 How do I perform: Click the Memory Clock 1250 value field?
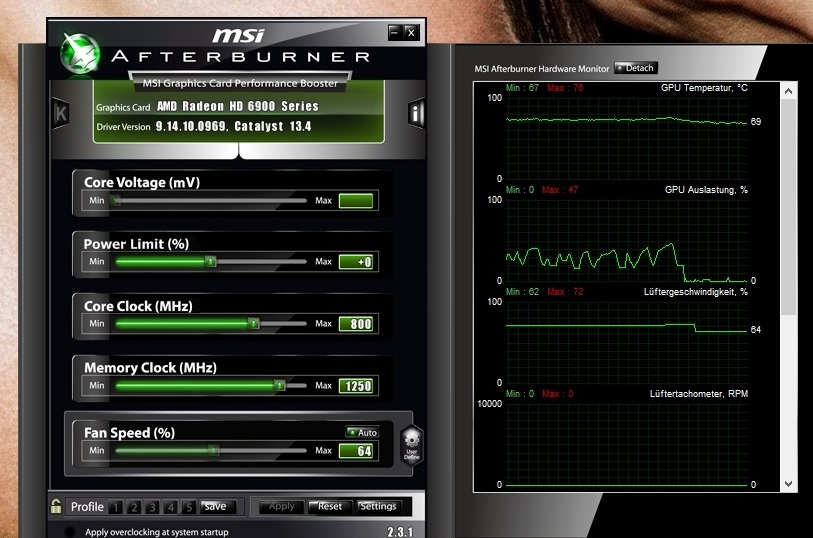click(356, 386)
